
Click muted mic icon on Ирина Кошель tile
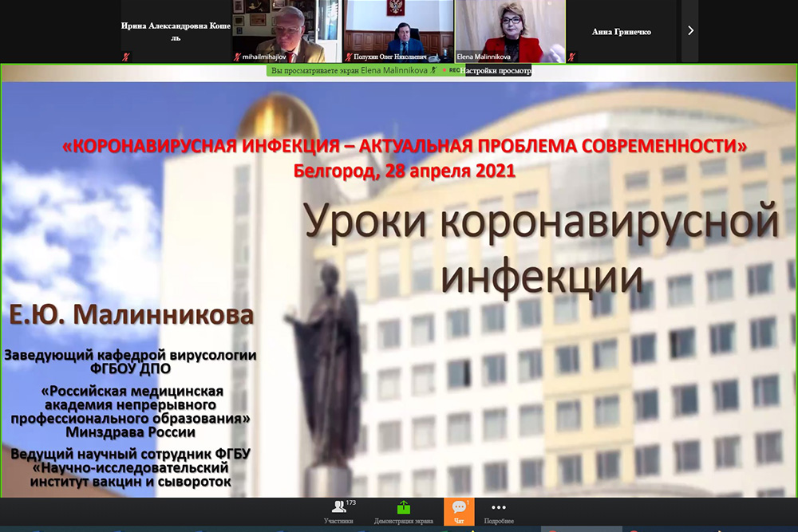pos(125,57)
